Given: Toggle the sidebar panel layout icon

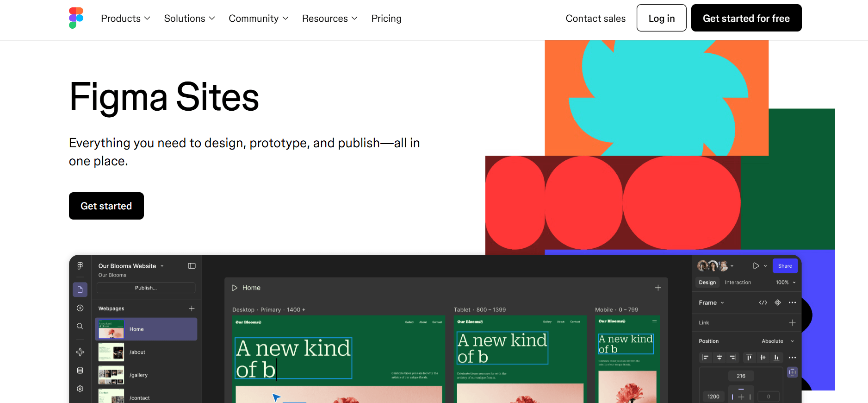Looking at the screenshot, I should click(x=192, y=266).
